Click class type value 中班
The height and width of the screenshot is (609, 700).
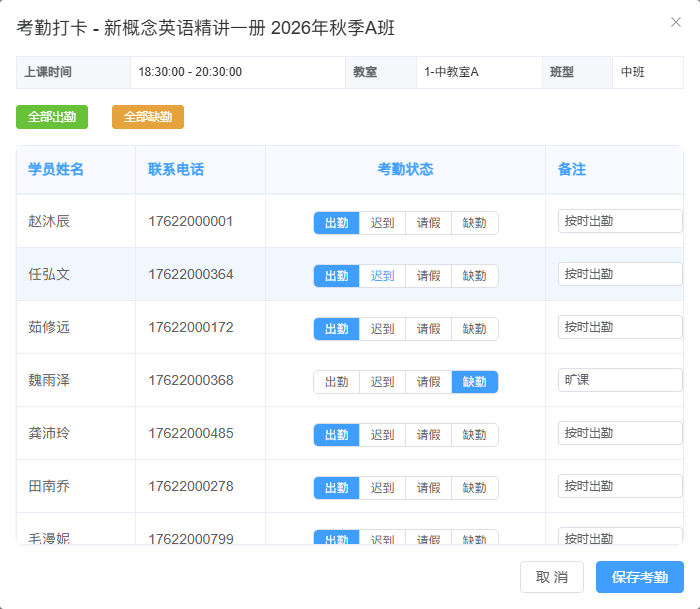pos(633,72)
